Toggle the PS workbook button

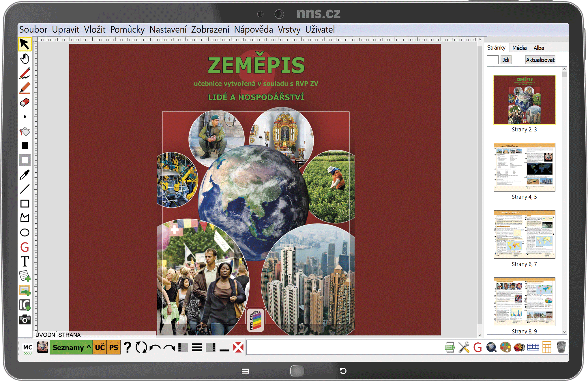[x=113, y=347]
